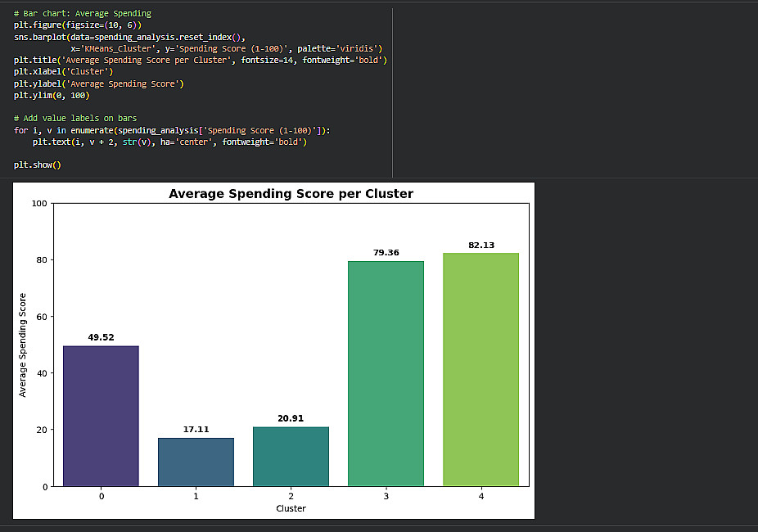Click the green cluster 3 bar

pos(386,373)
